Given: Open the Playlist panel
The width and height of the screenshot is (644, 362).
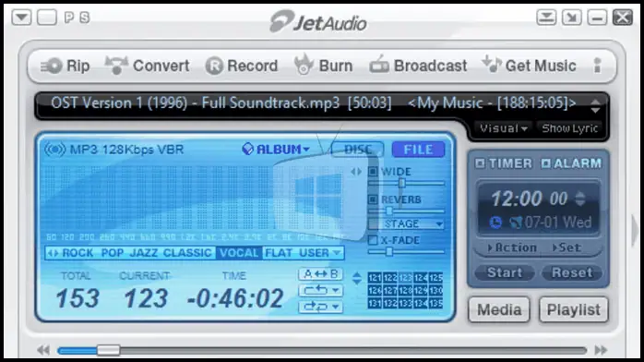Looking at the screenshot, I should (x=573, y=309).
